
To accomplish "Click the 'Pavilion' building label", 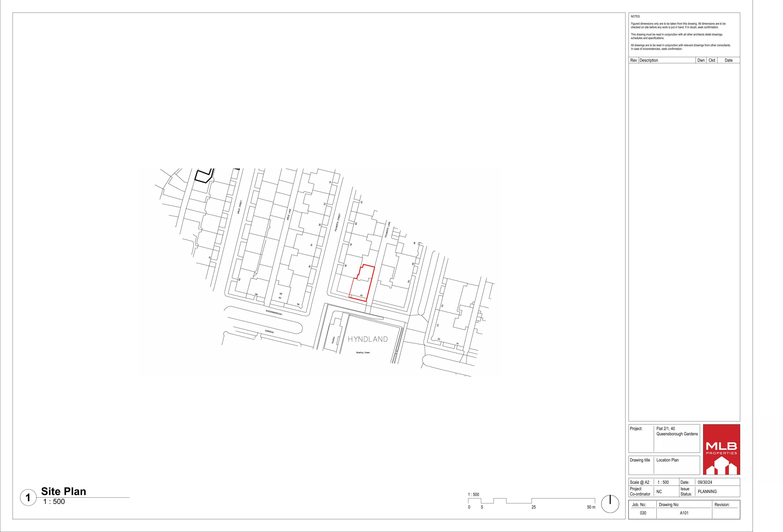I will coord(333,340).
